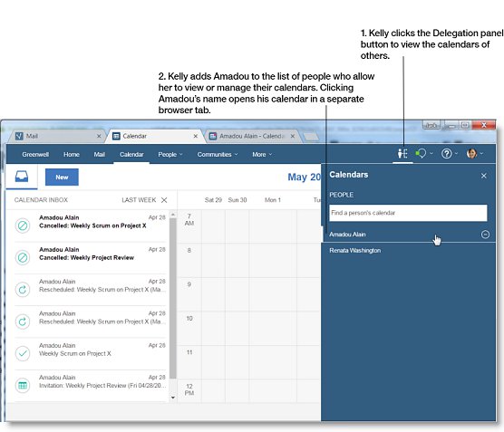Click the 7 AM time label
504x432 pixels.
[189, 220]
